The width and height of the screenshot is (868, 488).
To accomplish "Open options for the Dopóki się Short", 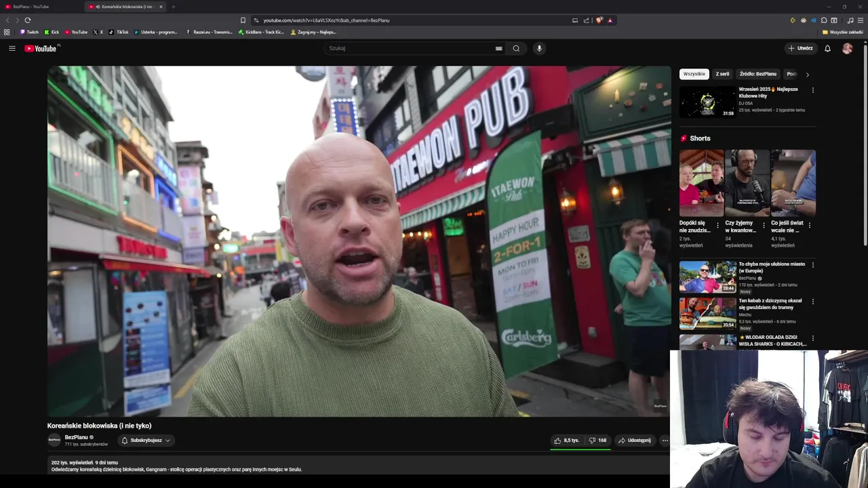I will (x=717, y=225).
